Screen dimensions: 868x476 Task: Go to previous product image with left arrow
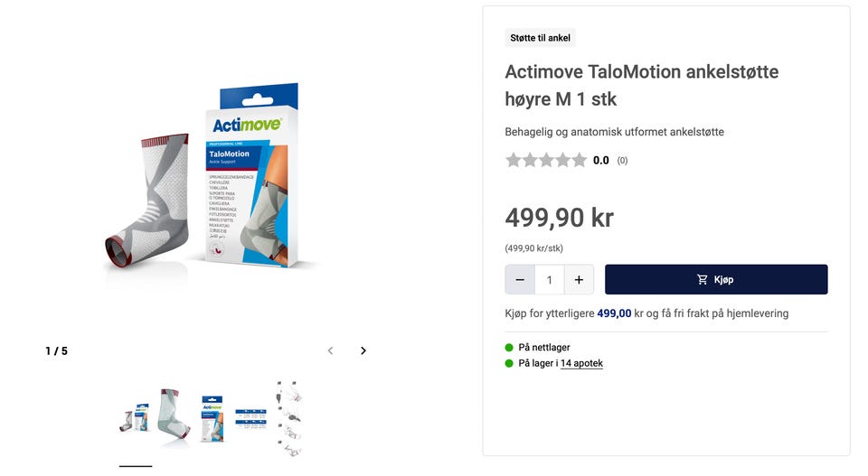tap(331, 350)
